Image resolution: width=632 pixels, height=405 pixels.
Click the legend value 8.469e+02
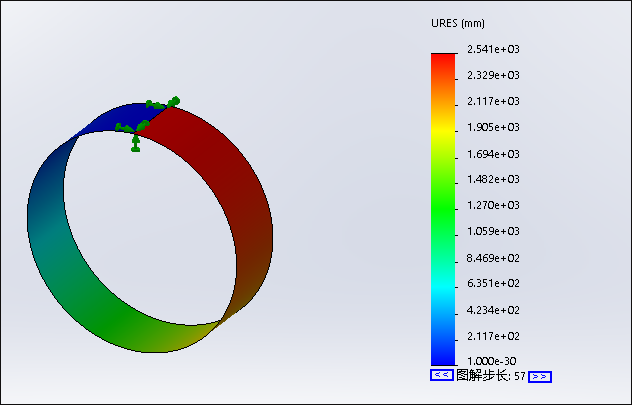(493, 258)
